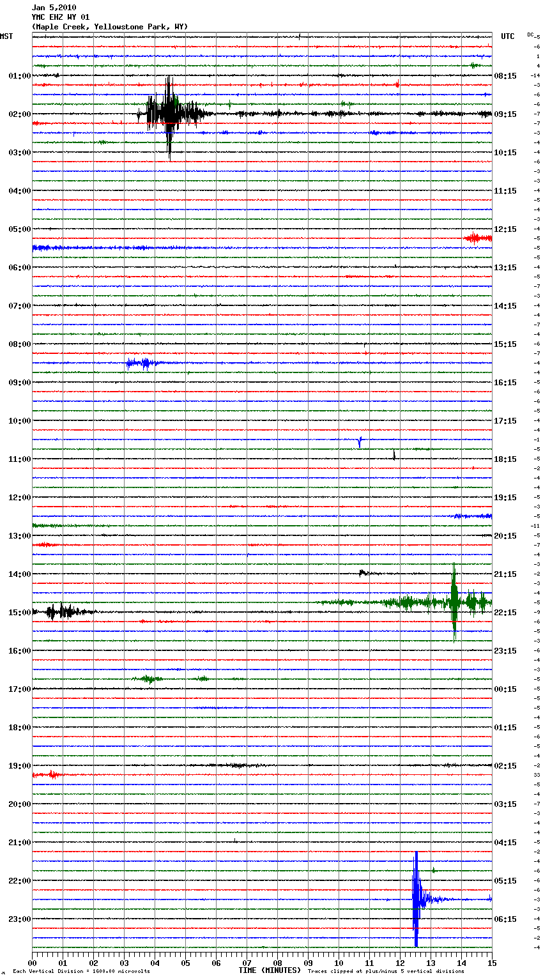Click minute "00" on the bottom axis

tap(32, 962)
